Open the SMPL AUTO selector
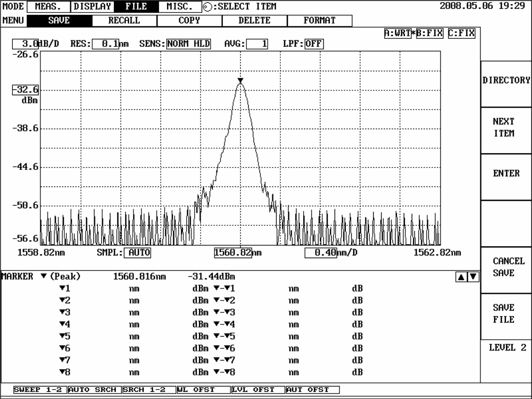 tap(138, 253)
